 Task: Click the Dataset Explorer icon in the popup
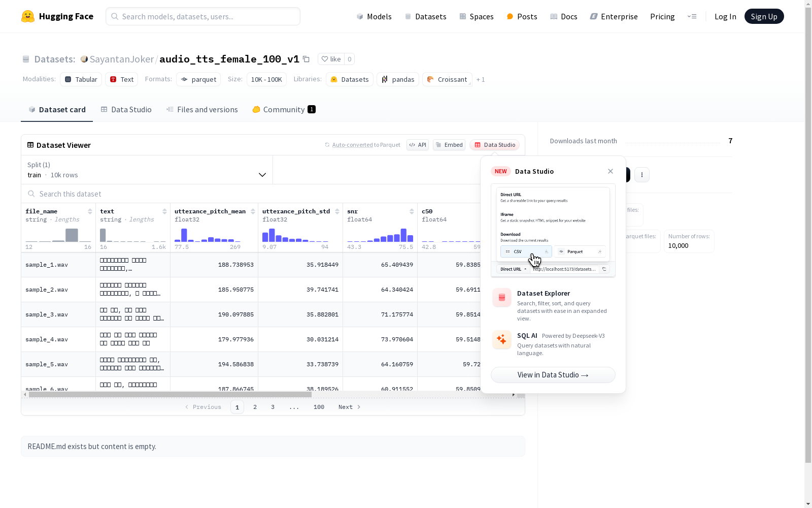502,298
